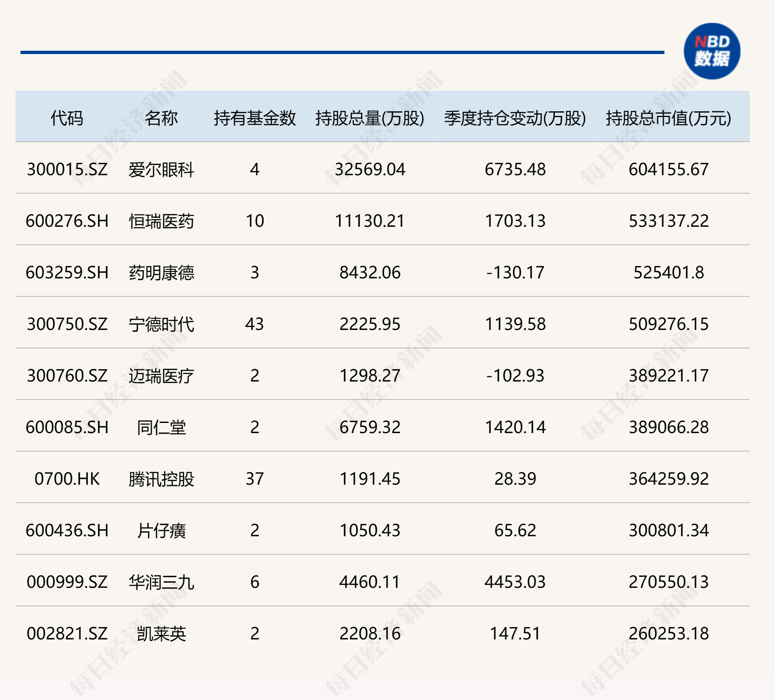This screenshot has height=700, width=775.
Task: Click market value 364259.92
Action: 668,479
